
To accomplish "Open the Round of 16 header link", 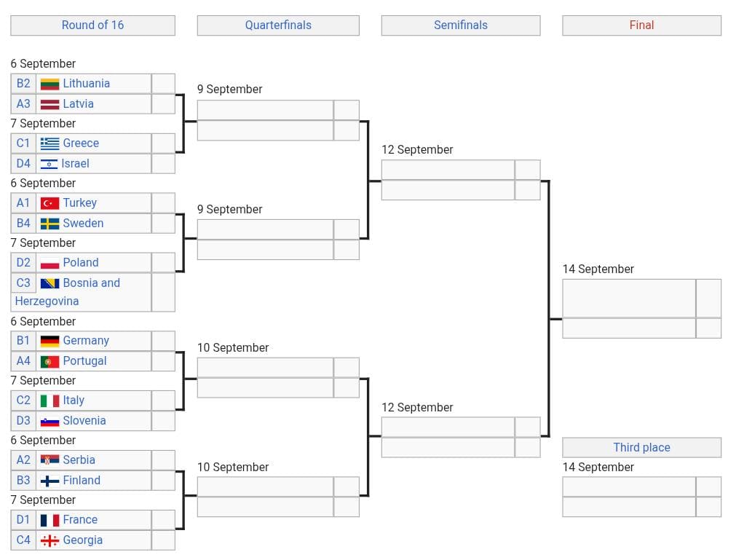I will point(92,25).
